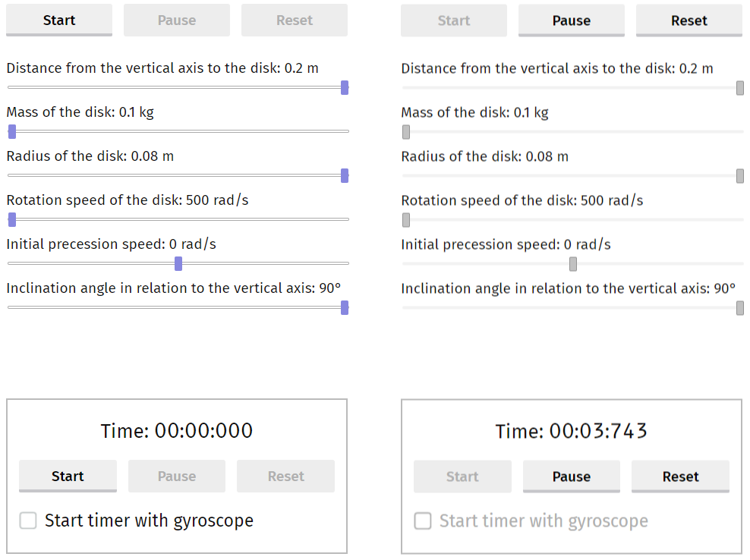Click the rotation speed slider on the right
This screenshot has width=750, height=560.
click(x=405, y=219)
